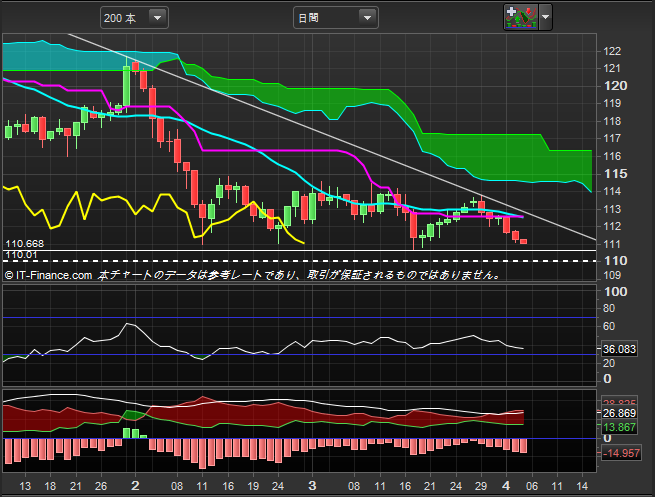Click the -14.957 histogram value label

621,453
